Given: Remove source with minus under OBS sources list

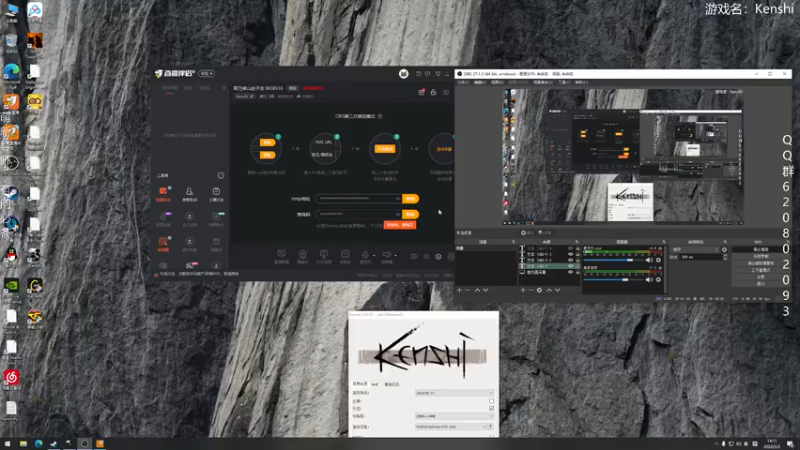Looking at the screenshot, I should point(531,290).
